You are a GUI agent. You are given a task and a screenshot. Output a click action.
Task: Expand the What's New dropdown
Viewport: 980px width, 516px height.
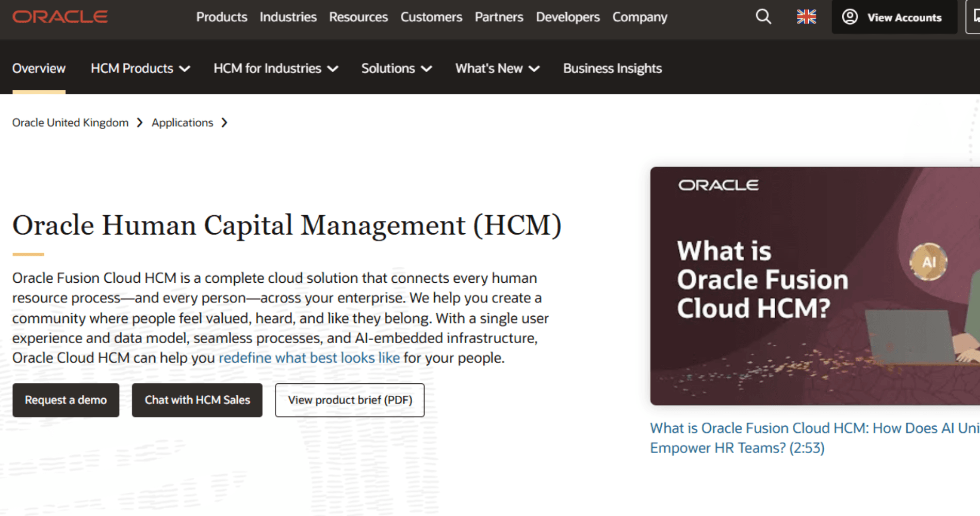pos(497,69)
